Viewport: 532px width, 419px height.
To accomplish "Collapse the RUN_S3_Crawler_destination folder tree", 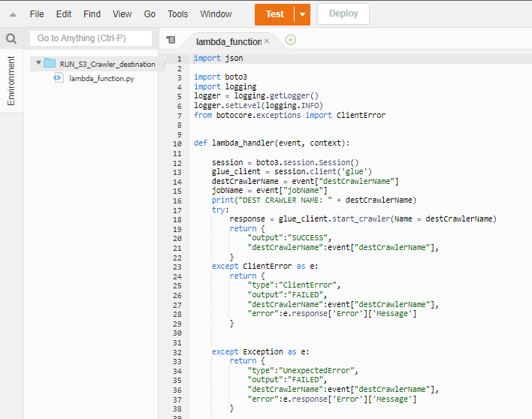I will tap(38, 64).
